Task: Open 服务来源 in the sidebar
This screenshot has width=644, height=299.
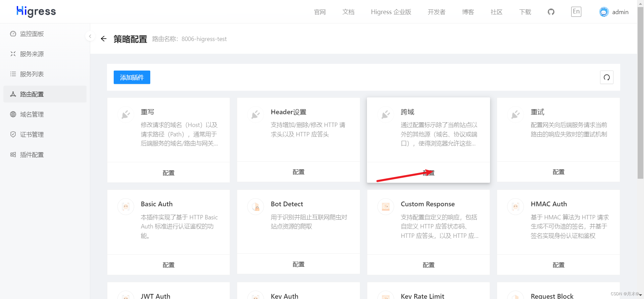Action: [45, 54]
